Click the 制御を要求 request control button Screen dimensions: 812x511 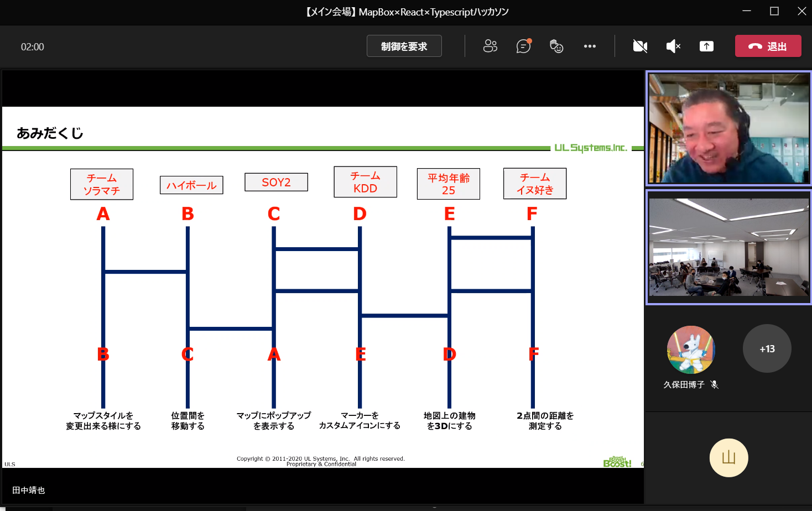404,46
